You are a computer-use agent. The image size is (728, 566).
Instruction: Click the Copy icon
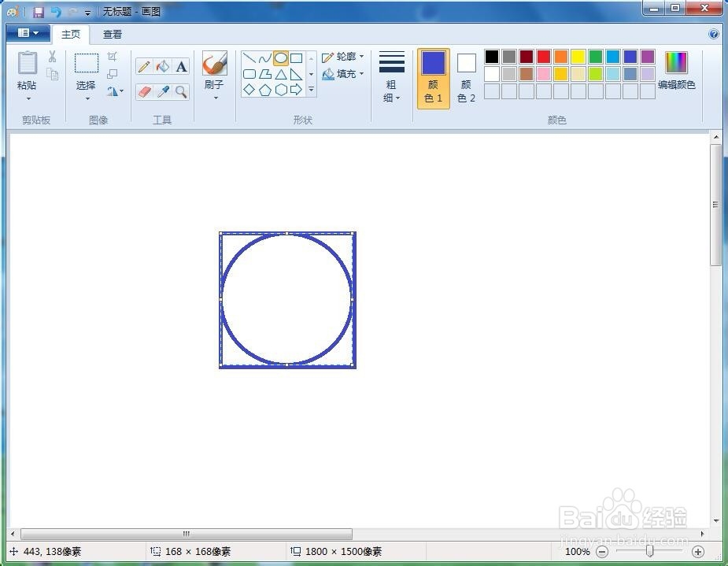[x=52, y=74]
